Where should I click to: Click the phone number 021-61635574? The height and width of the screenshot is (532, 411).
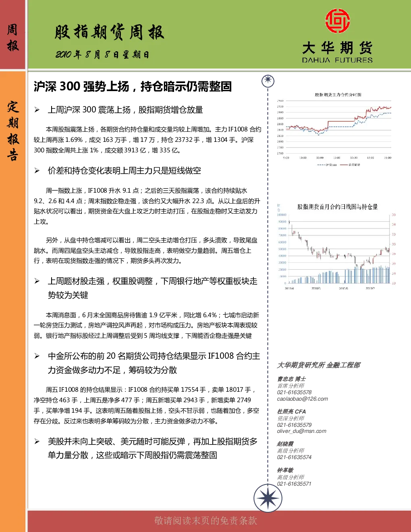(294, 457)
